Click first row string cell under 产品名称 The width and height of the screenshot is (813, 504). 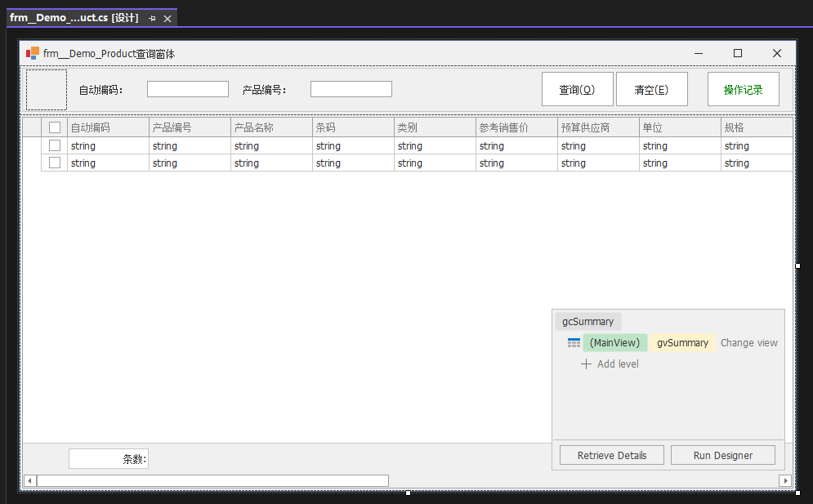tap(272, 145)
